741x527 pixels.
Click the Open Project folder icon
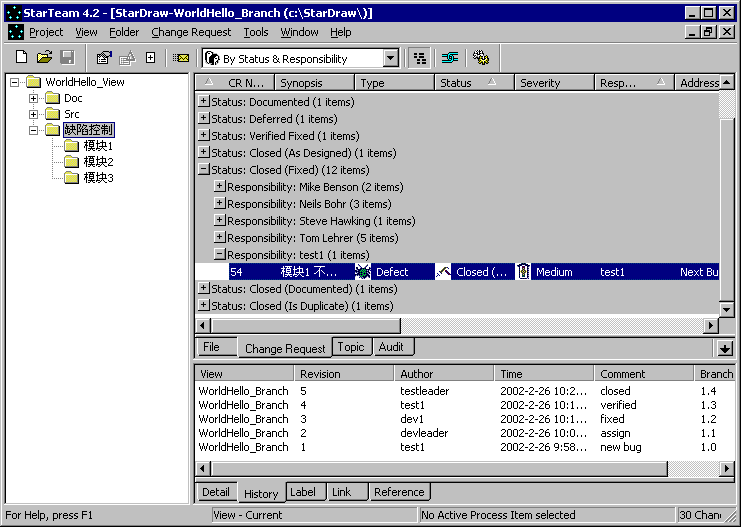pos(44,58)
